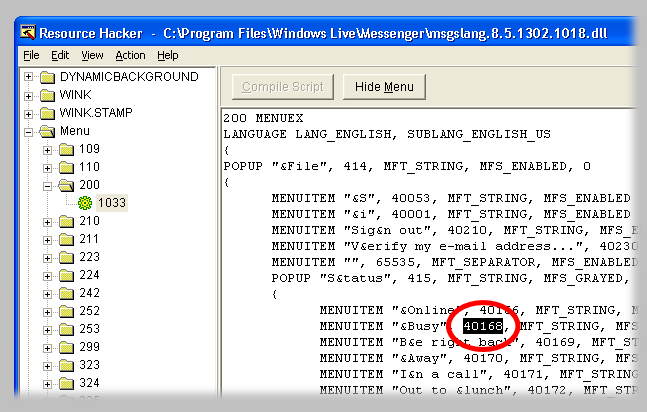Expand the WINK tree node
This screenshot has width=647, height=412.
28,96
